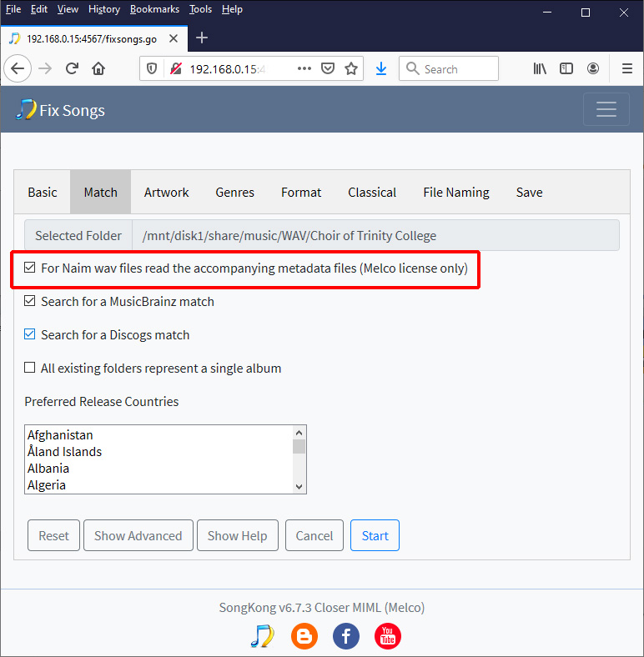Open the Firefox account icon
Viewport: 644px width, 657px height.
point(593,68)
